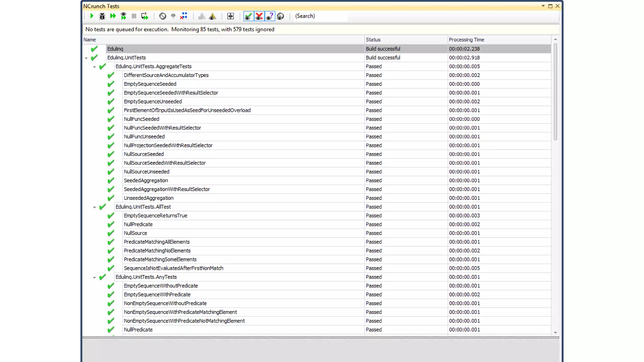644x362 pixels.
Task: Click the double green arrow run-all icon
Action: pyautogui.click(x=113, y=16)
